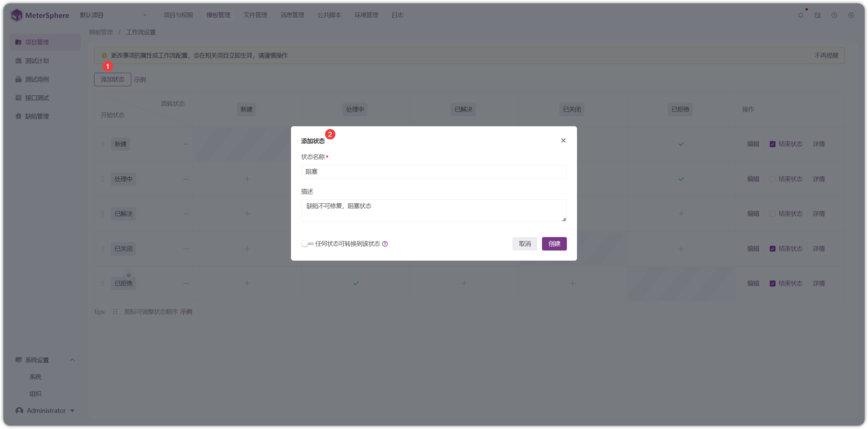Open 组织 under 系统设置
The width and height of the screenshot is (868, 429).
click(x=35, y=394)
